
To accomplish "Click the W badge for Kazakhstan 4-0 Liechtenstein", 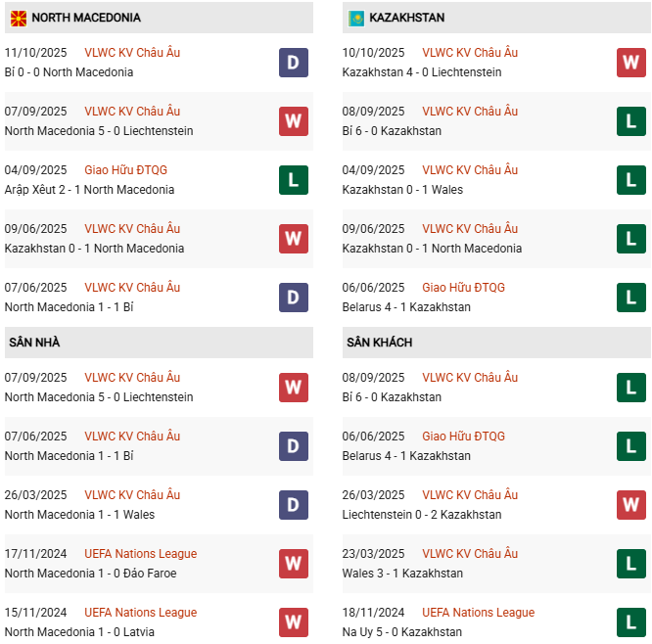I will pyautogui.click(x=630, y=63).
